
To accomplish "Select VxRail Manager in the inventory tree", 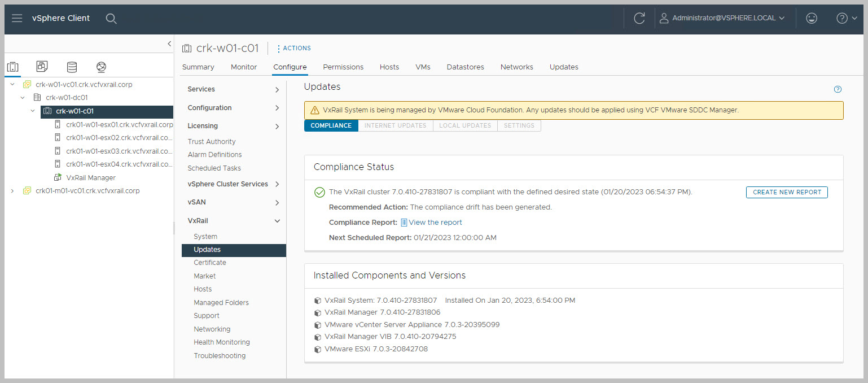I will [90, 177].
